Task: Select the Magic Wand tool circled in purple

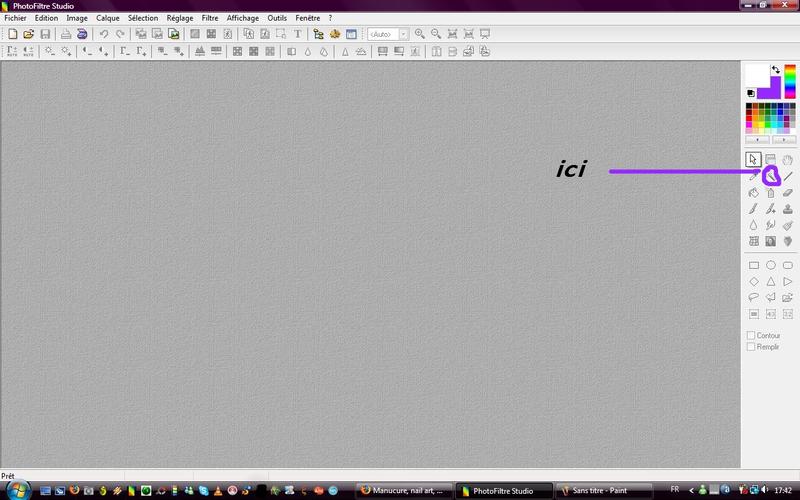Action: pyautogui.click(x=770, y=176)
